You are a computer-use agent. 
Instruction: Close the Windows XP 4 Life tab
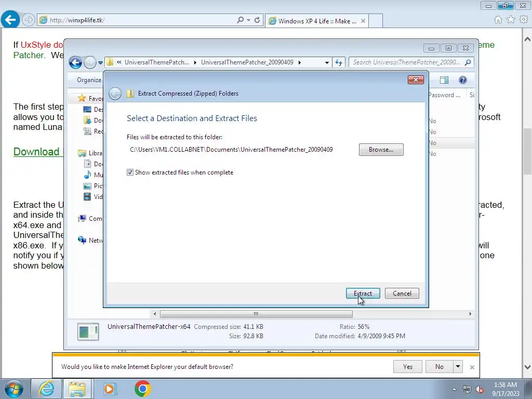click(x=363, y=21)
